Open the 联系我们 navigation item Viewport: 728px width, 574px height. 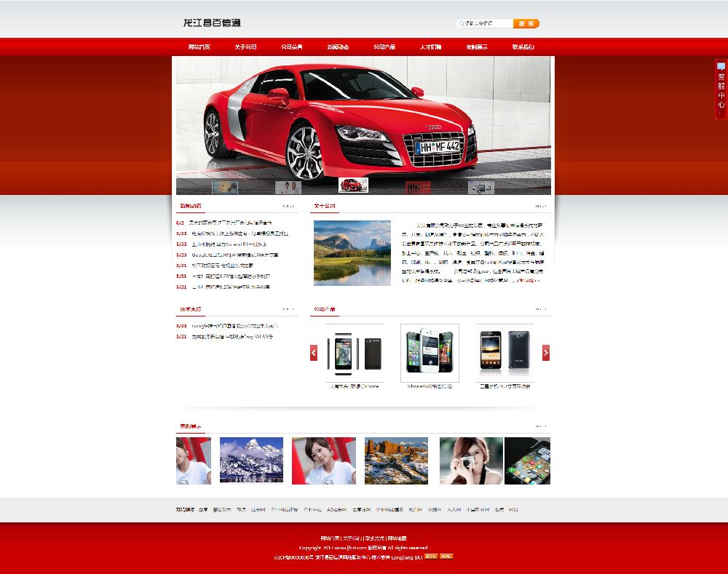[x=523, y=47]
